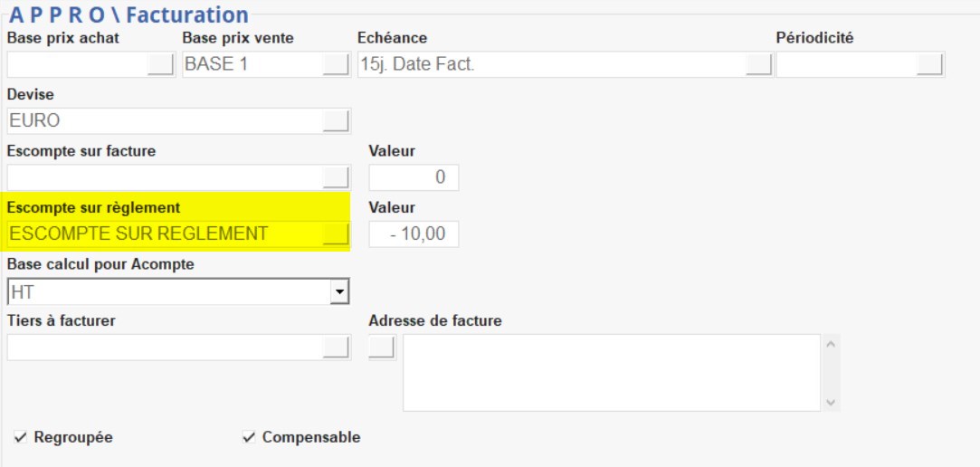Click Valeur field showing - 10,00
This screenshot has height=467, width=980.
coord(414,234)
